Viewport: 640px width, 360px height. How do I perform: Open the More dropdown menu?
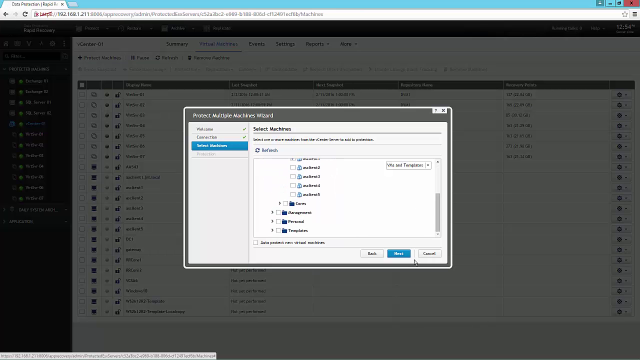coord(348,44)
